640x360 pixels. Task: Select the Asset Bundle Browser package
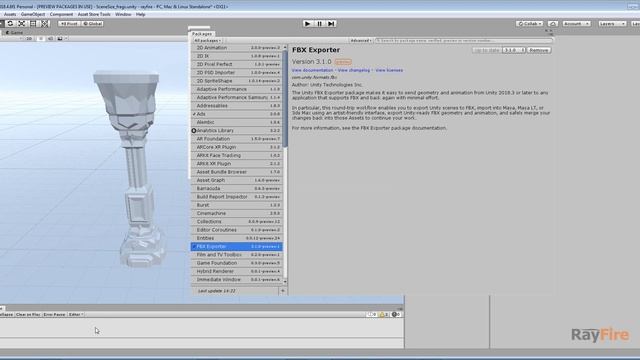pyautogui.click(x=236, y=172)
